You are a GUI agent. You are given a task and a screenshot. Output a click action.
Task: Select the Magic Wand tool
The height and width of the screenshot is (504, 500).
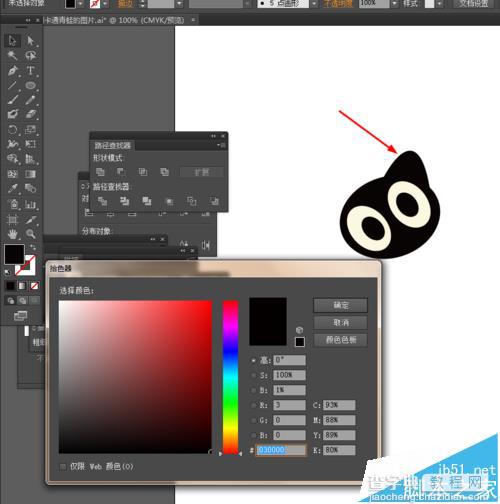point(13,55)
